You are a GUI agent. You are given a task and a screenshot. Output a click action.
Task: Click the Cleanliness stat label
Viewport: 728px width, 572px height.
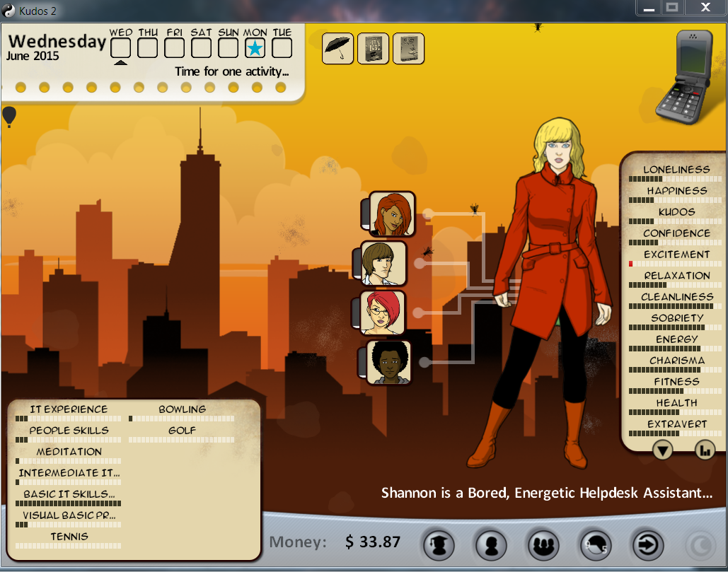tap(677, 297)
